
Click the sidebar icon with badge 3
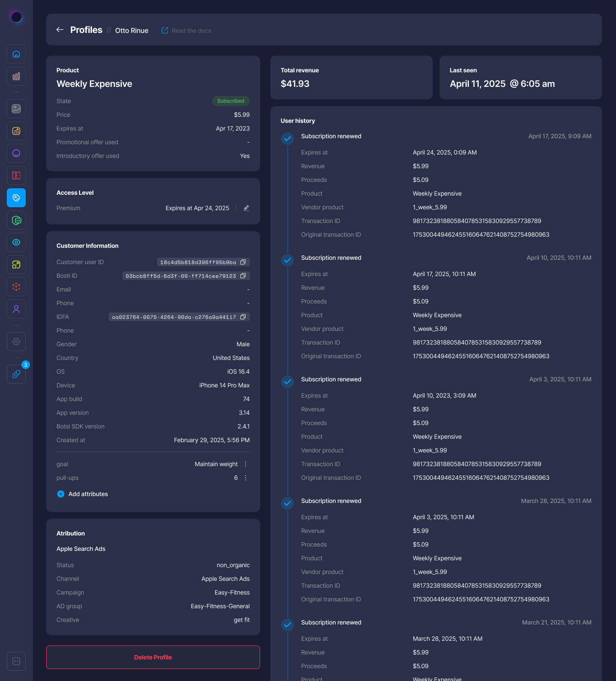[x=16, y=374]
